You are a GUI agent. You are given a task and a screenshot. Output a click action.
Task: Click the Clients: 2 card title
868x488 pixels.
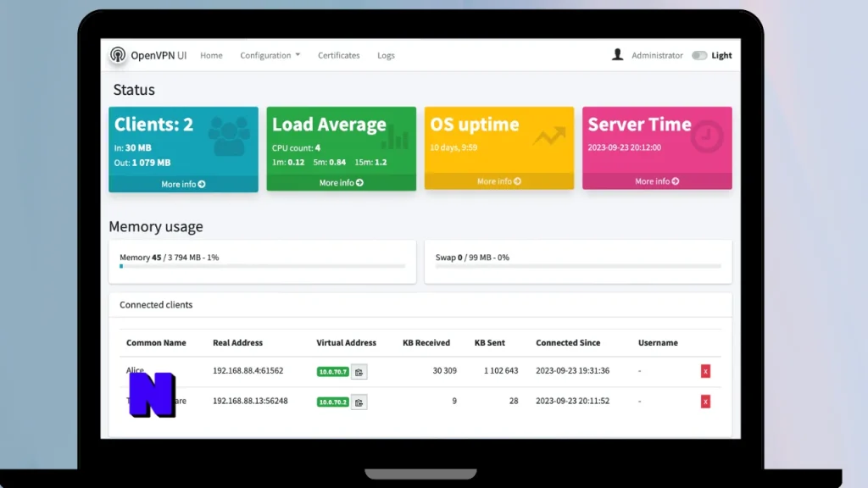154,125
